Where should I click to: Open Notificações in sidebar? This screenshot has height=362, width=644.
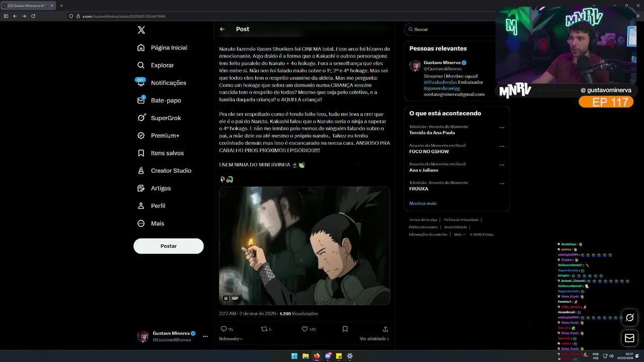click(162, 83)
